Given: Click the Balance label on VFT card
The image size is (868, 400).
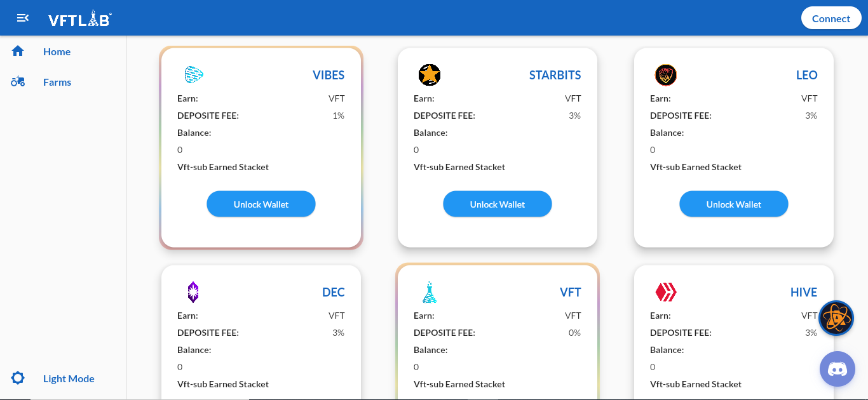Looking at the screenshot, I should coord(430,350).
